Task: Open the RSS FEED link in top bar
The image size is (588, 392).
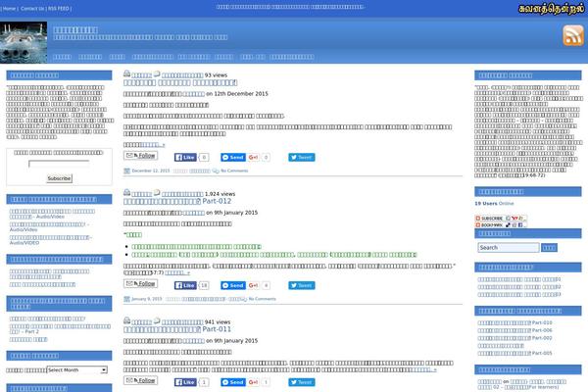Action: (x=59, y=8)
